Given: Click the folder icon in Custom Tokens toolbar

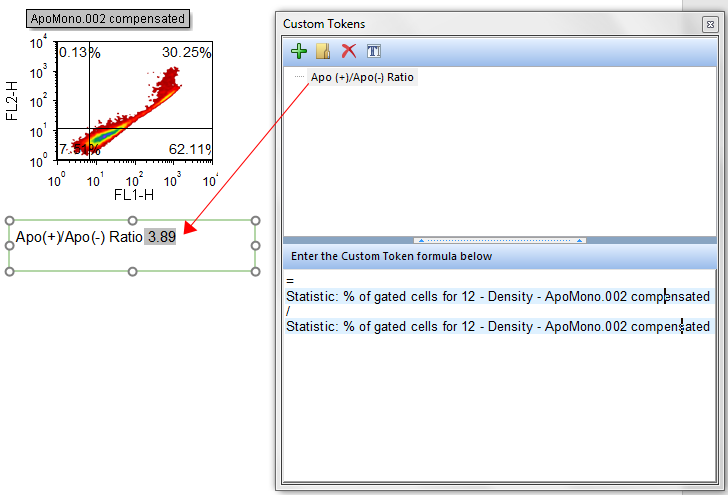Looking at the screenshot, I should coord(323,51).
